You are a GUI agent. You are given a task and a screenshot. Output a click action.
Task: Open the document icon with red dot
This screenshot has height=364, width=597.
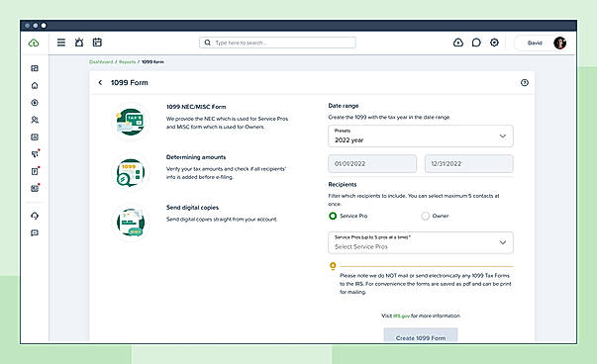35,171
